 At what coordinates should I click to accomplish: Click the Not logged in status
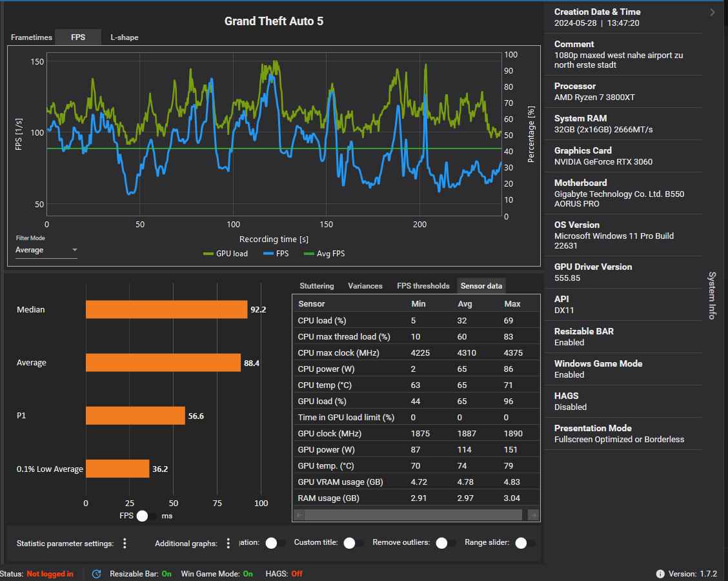[50, 574]
